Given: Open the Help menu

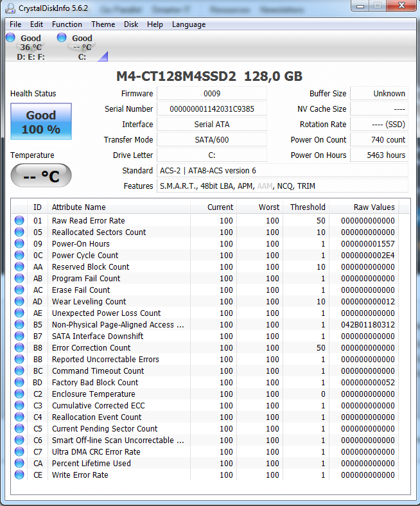Looking at the screenshot, I should click(x=155, y=24).
